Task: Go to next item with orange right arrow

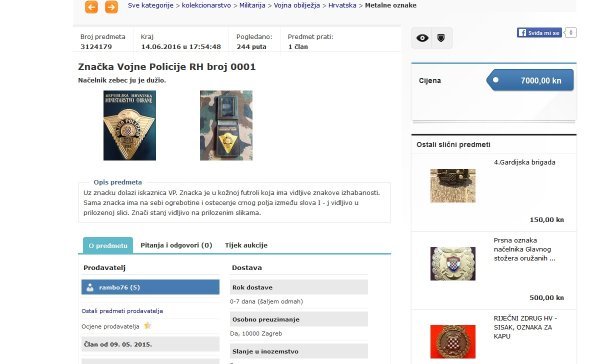Action: (111, 7)
